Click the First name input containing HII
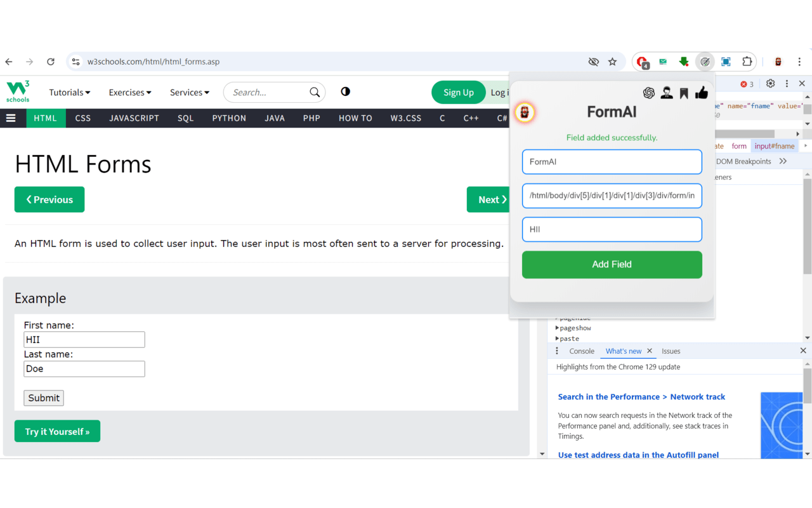Image resolution: width=812 pixels, height=508 pixels. [84, 339]
